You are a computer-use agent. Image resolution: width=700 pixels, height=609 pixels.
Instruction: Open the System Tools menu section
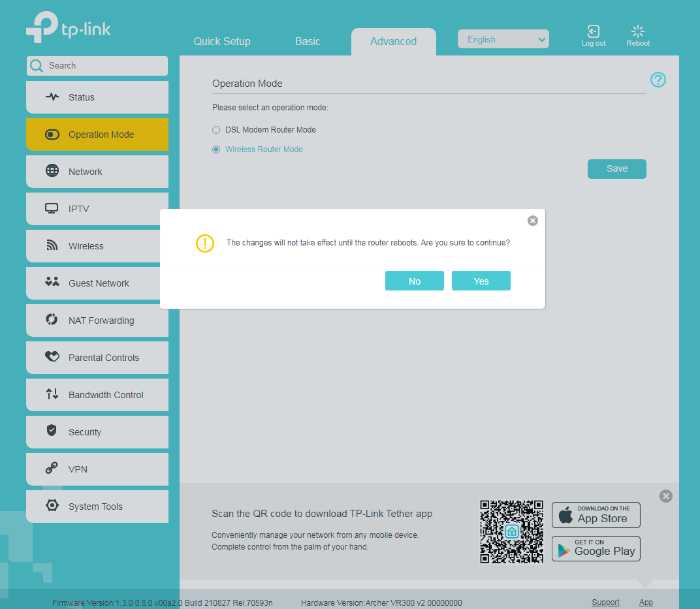point(97,507)
